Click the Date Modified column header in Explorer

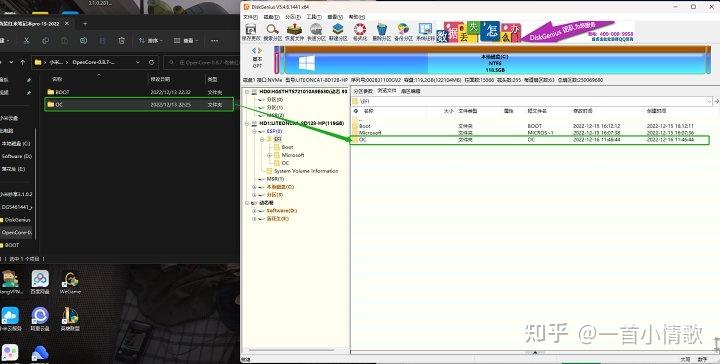tap(160, 79)
